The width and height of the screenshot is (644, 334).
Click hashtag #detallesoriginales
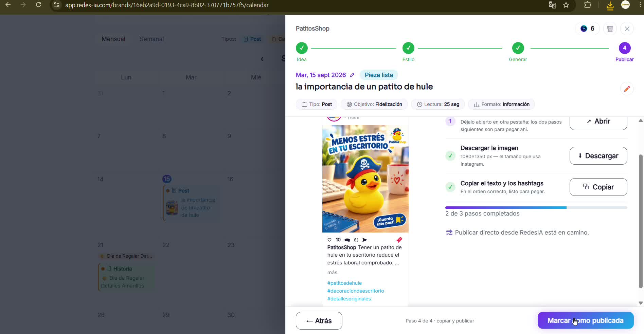coord(349,299)
